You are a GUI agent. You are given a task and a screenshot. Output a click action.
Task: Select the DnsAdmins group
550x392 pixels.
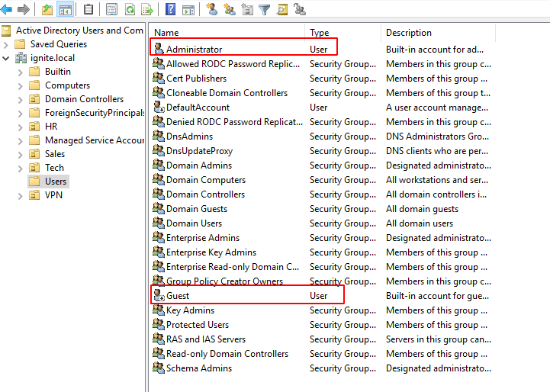pos(189,136)
